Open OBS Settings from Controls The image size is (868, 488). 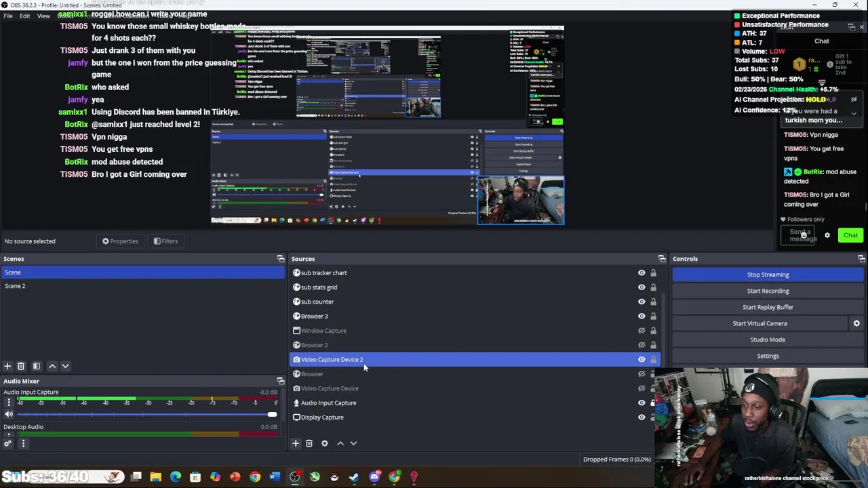[768, 356]
